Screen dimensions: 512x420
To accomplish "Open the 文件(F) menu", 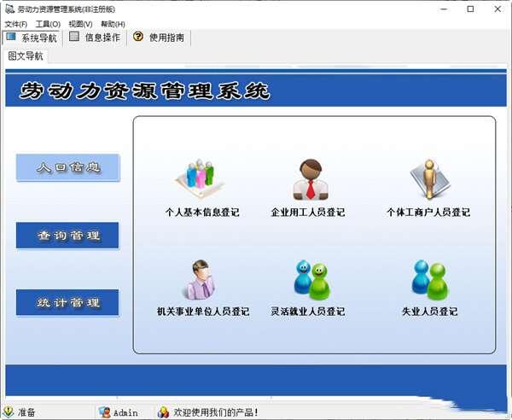I will (16, 24).
